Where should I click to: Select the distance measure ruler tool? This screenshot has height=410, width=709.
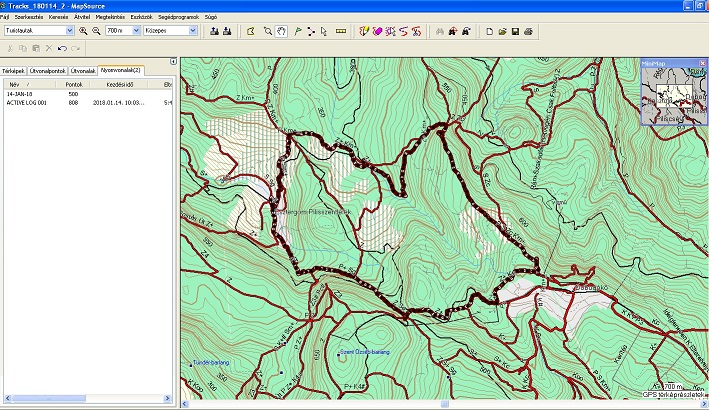(340, 31)
